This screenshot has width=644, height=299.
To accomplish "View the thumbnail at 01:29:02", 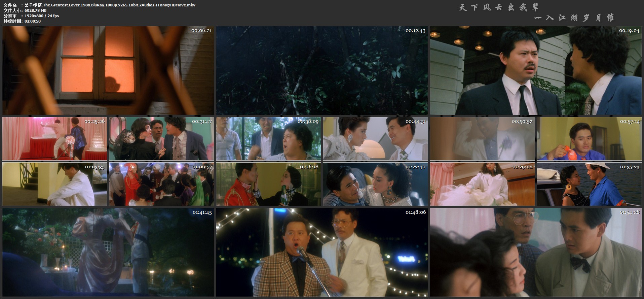I will tap(482, 184).
